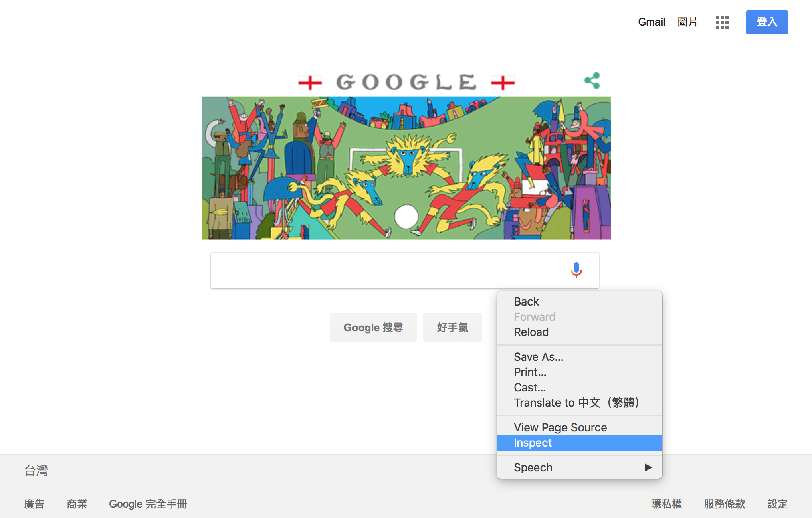Open the 圖片 images link

pos(687,22)
